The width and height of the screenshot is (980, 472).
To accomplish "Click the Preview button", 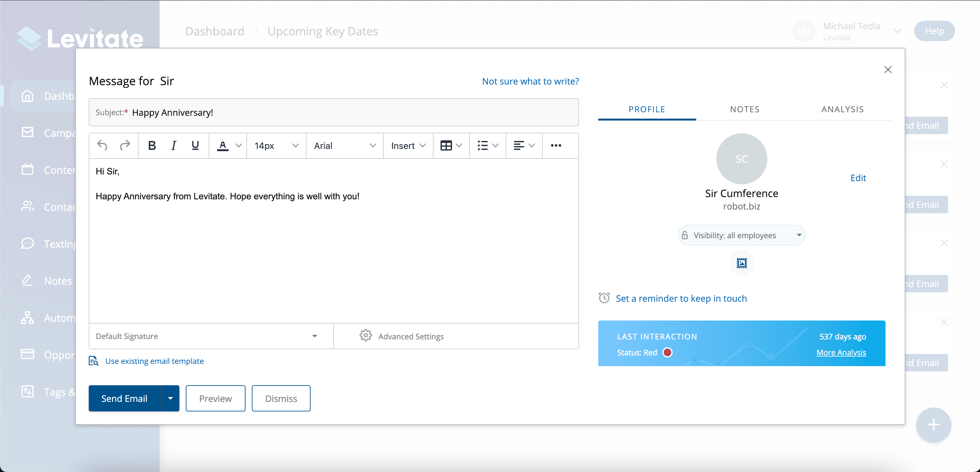I will click(215, 398).
